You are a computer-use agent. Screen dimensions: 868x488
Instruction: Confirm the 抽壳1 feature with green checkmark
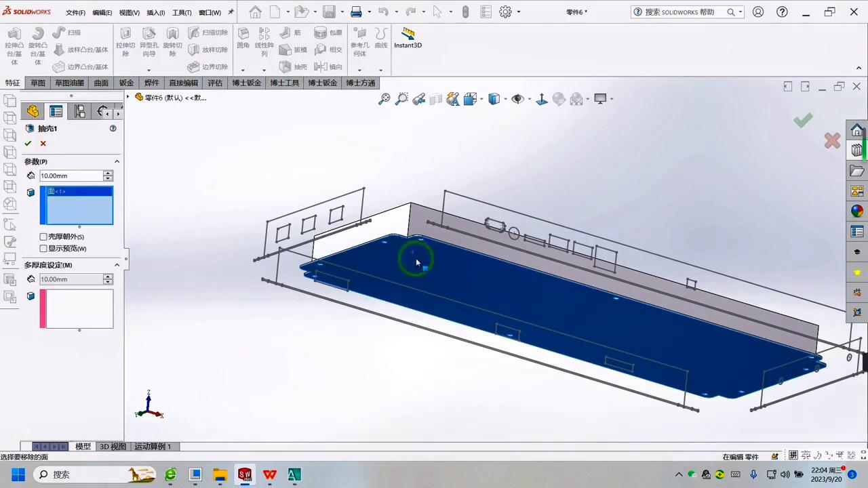click(x=28, y=143)
